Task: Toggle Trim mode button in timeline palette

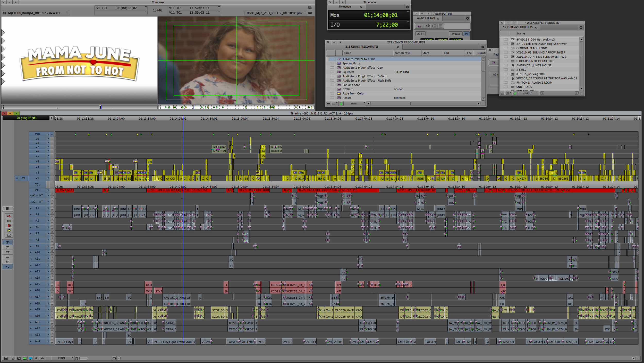Action: (7, 242)
